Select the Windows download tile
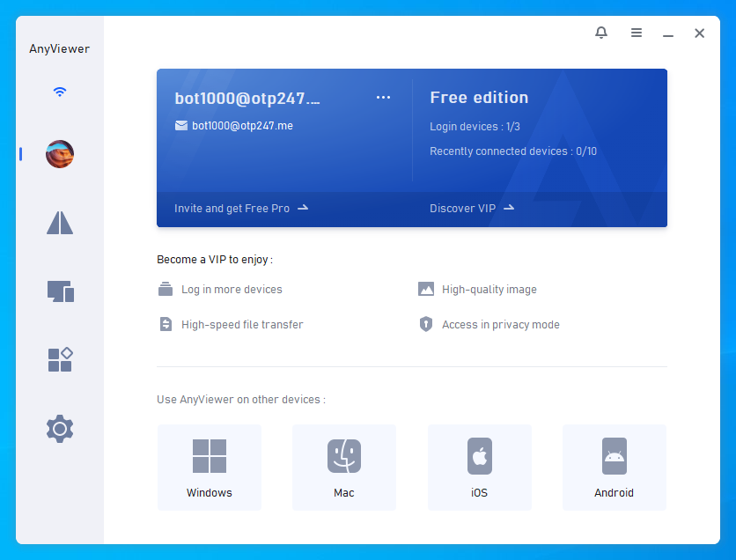This screenshot has height=560, width=736. 210,468
